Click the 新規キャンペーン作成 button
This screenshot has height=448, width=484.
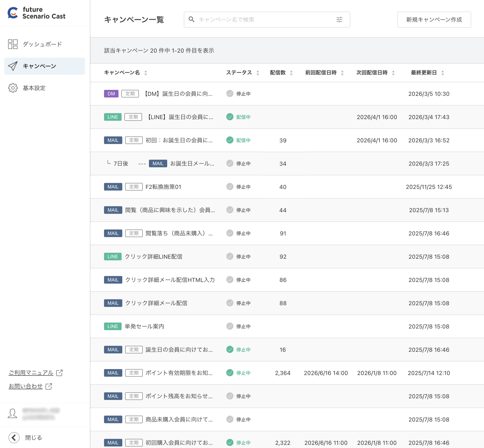pyautogui.click(x=434, y=20)
